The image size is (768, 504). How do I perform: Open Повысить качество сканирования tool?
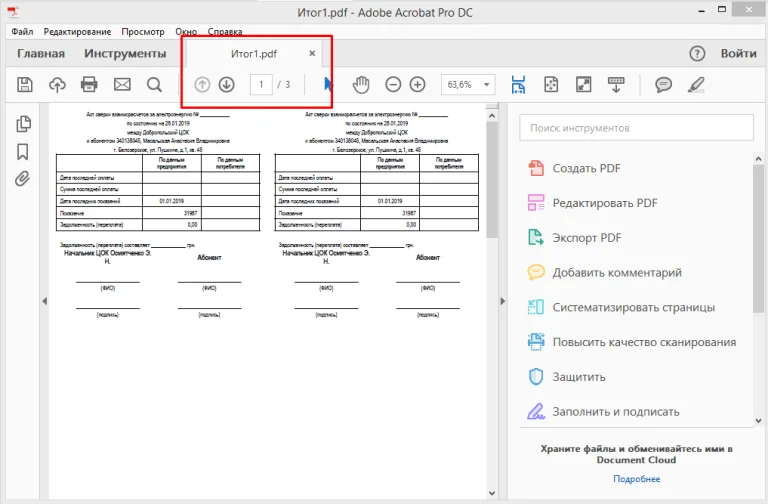click(632, 342)
